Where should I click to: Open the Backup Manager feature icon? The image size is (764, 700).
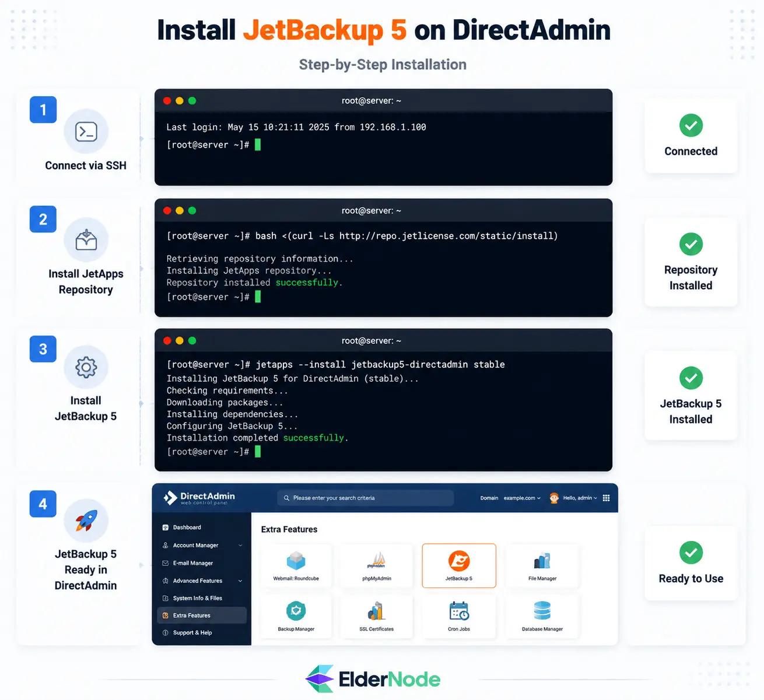click(x=296, y=611)
